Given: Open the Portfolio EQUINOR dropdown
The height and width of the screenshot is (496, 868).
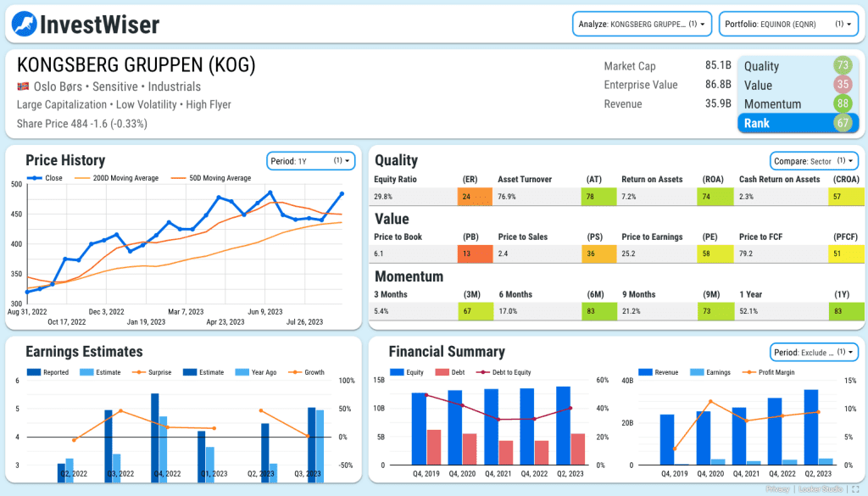Looking at the screenshot, I should pyautogui.click(x=788, y=25).
